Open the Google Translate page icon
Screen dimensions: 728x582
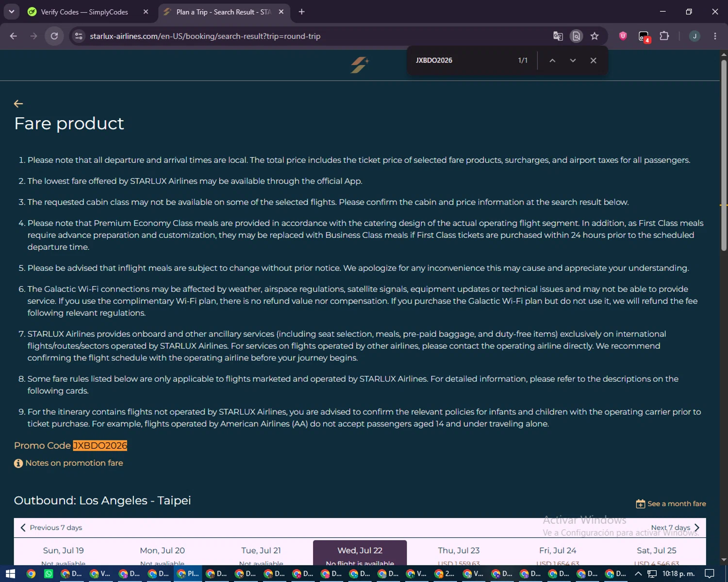[558, 36]
